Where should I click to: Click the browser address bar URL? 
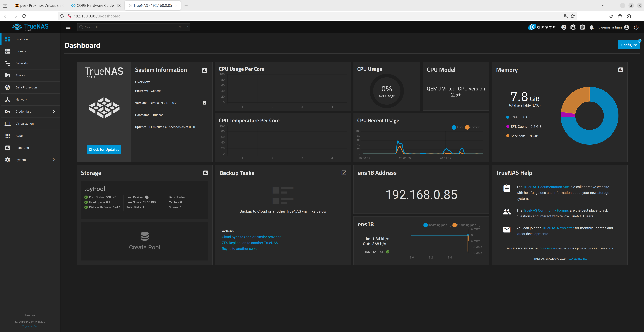tap(97, 16)
